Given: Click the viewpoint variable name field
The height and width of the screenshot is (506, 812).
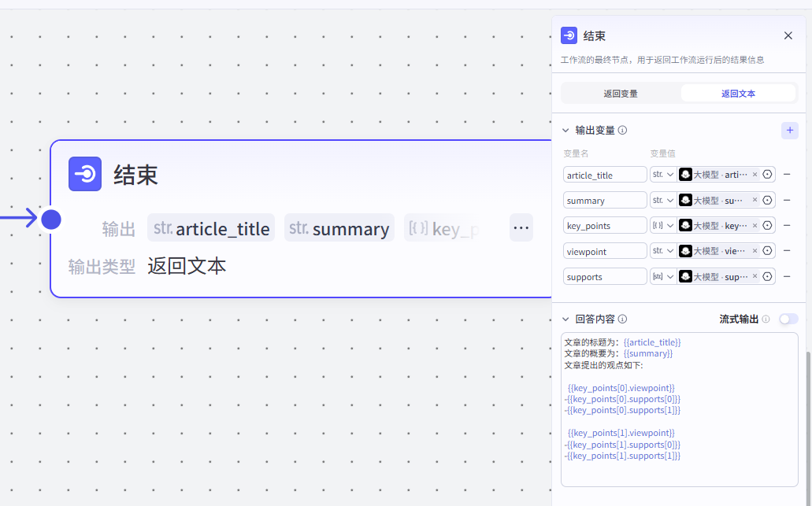Looking at the screenshot, I should point(604,251).
